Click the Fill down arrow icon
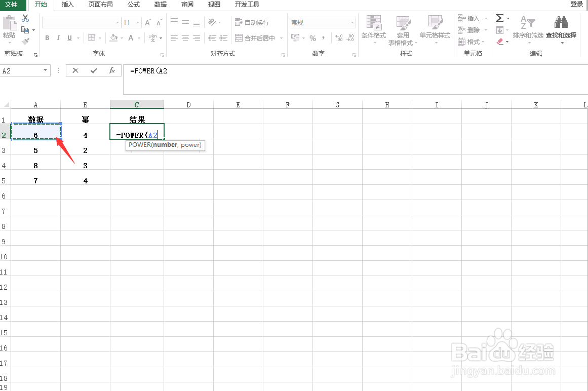Image resolution: width=588 pixels, height=391 pixels. (x=500, y=30)
